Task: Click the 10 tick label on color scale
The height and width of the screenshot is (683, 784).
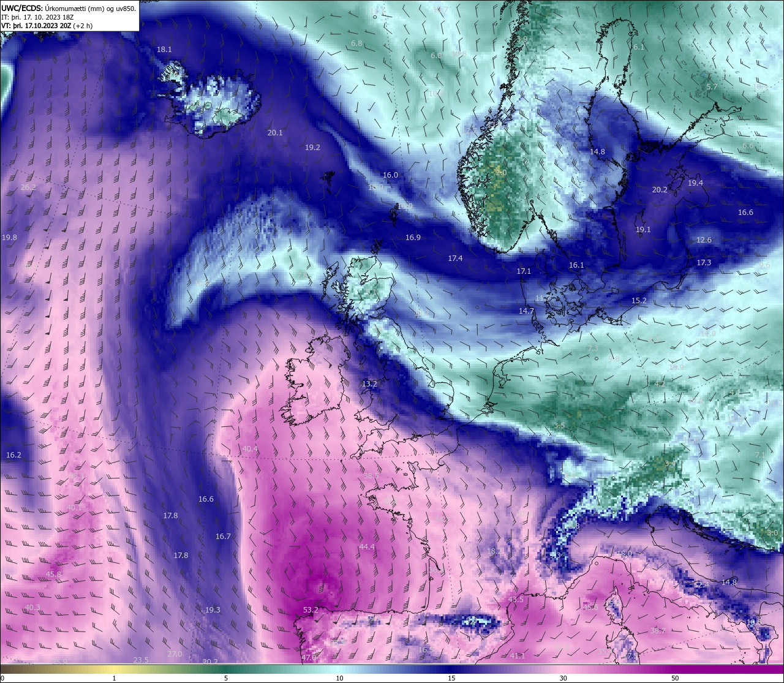Action: coord(339,678)
